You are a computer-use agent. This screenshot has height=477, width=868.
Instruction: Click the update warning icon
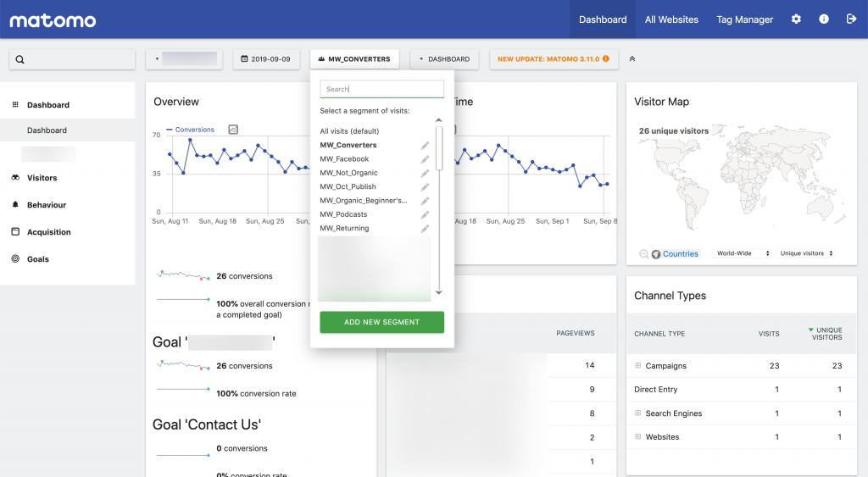point(606,58)
